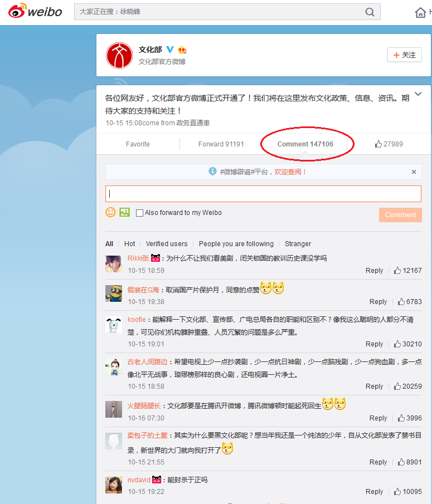Filter comments by People you are following
Image resolution: width=432 pixels, height=504 pixels.
pos(236,243)
